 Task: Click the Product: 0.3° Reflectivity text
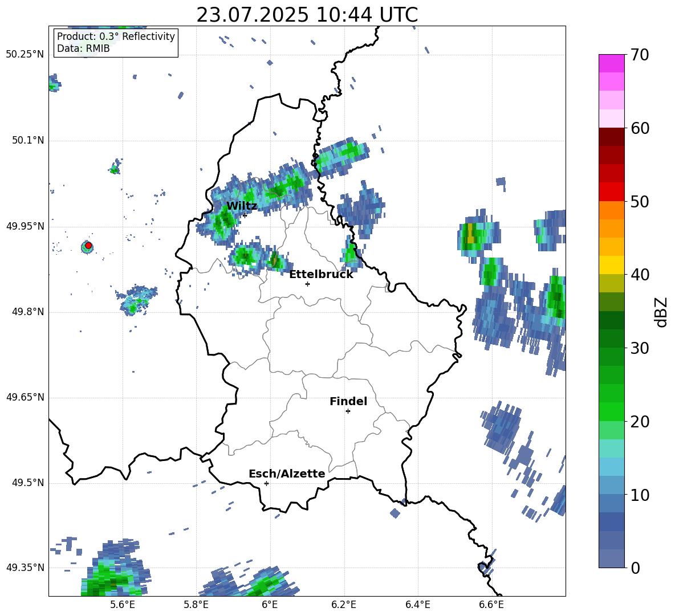(116, 36)
